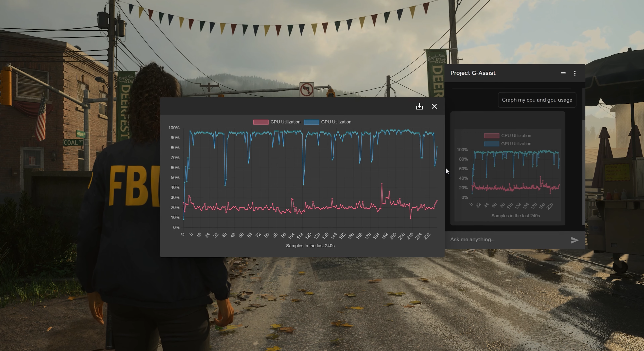Click the pink CPU legend swatch
Viewport: 644px width, 351px height.
coord(261,122)
